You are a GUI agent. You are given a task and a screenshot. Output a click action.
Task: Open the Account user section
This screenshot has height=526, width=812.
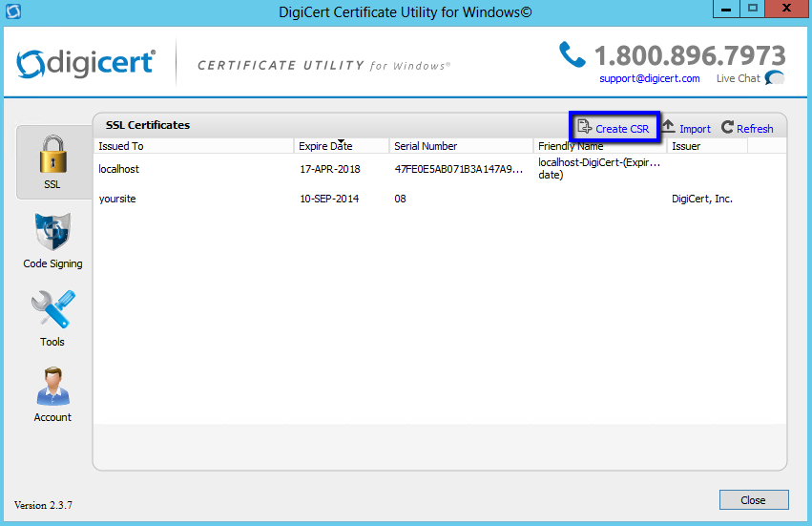pos(52,395)
